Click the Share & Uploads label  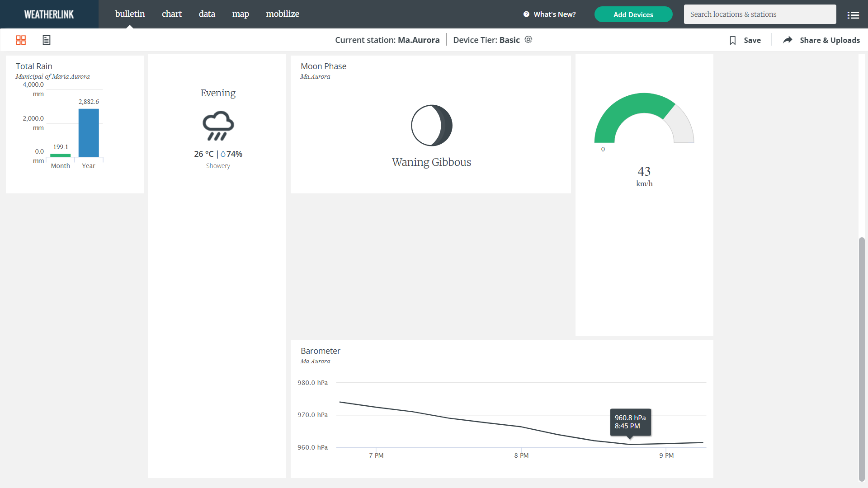[x=830, y=40]
